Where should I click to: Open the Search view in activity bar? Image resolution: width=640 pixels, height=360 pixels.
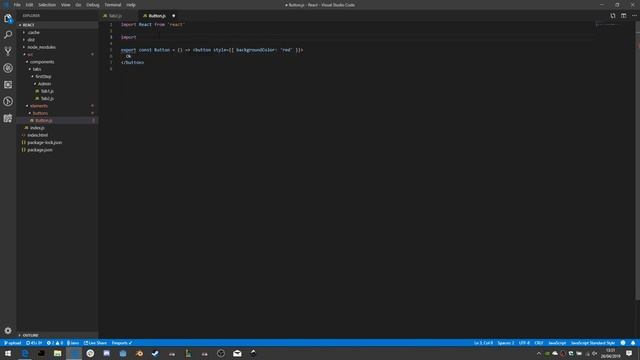[8, 35]
